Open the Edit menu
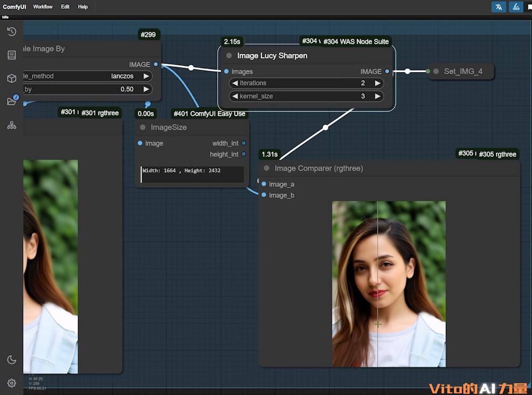Screen dimensions: 532x395 pos(65,7)
